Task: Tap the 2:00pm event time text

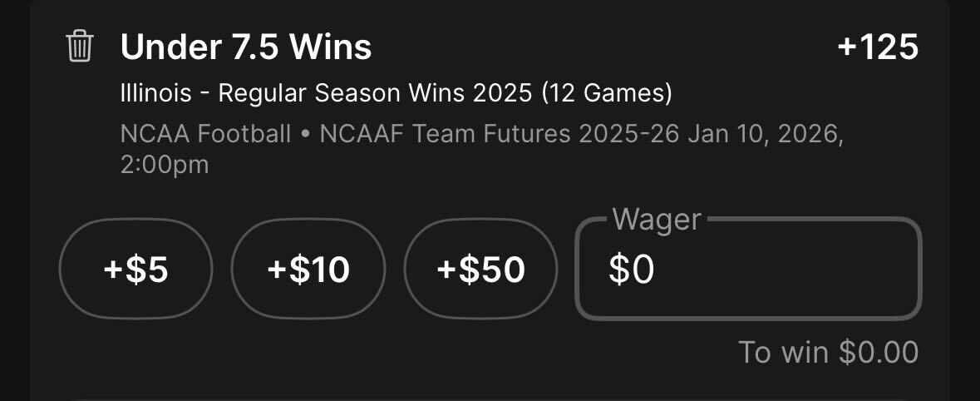Action: click(165, 166)
